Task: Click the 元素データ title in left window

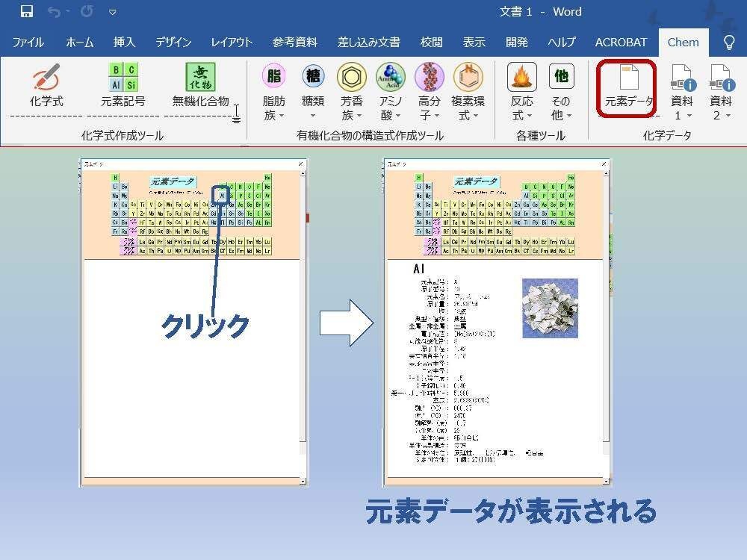Action: tap(173, 181)
